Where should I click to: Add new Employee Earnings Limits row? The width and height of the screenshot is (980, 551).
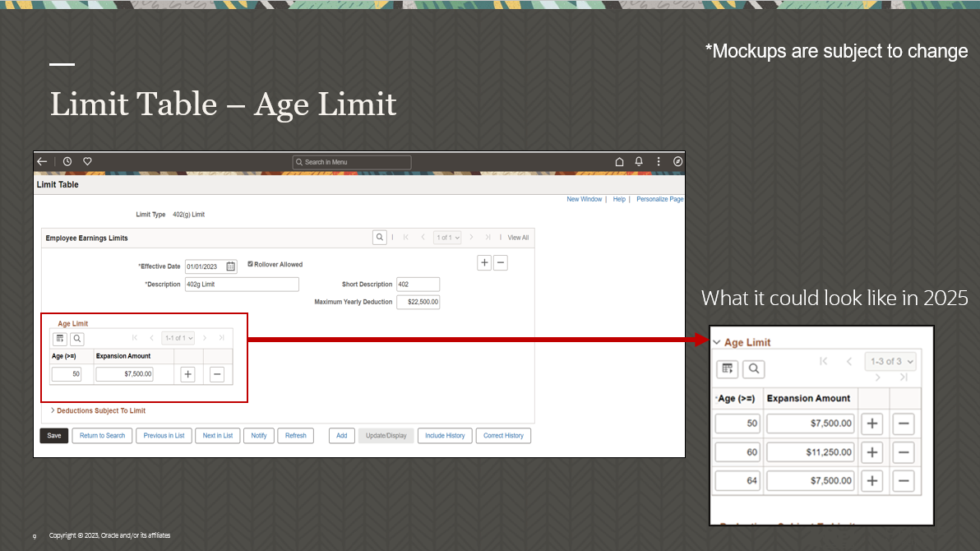484,262
